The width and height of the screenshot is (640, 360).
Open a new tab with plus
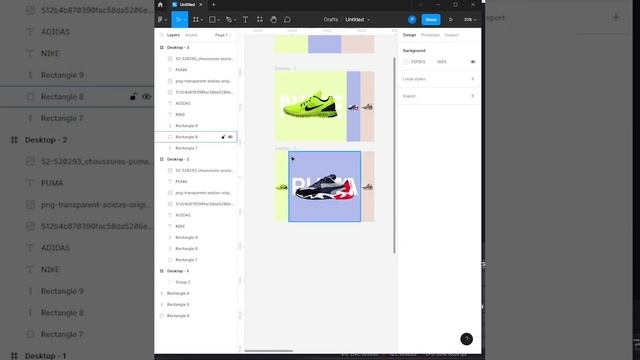click(x=213, y=4)
